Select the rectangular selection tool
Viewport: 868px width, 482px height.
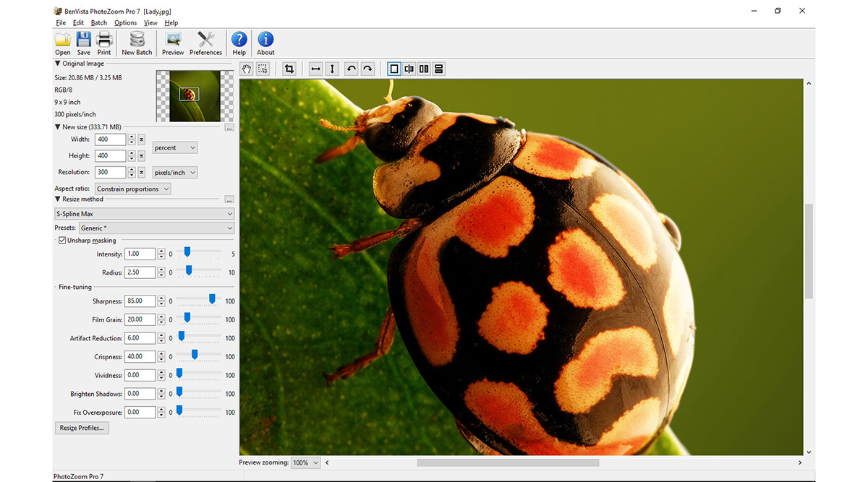pyautogui.click(x=263, y=69)
